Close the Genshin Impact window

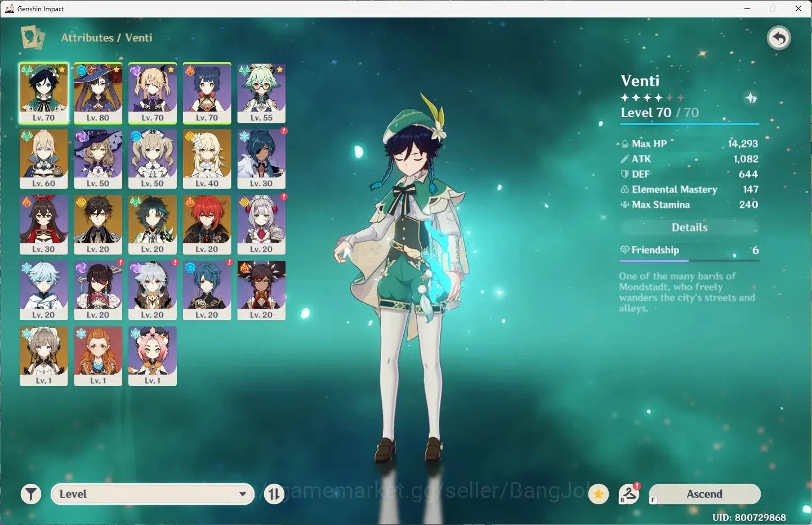798,8
